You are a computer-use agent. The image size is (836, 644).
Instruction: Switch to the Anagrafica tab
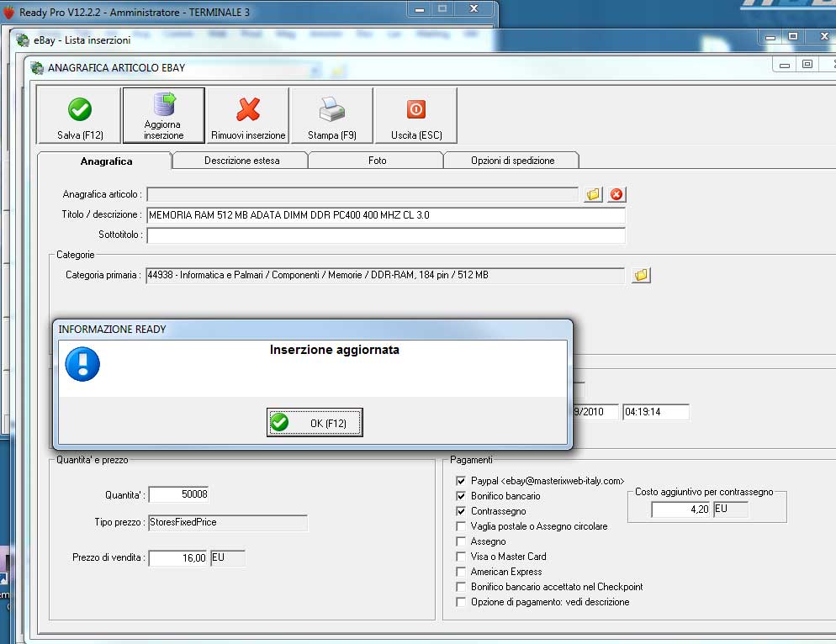(x=106, y=161)
